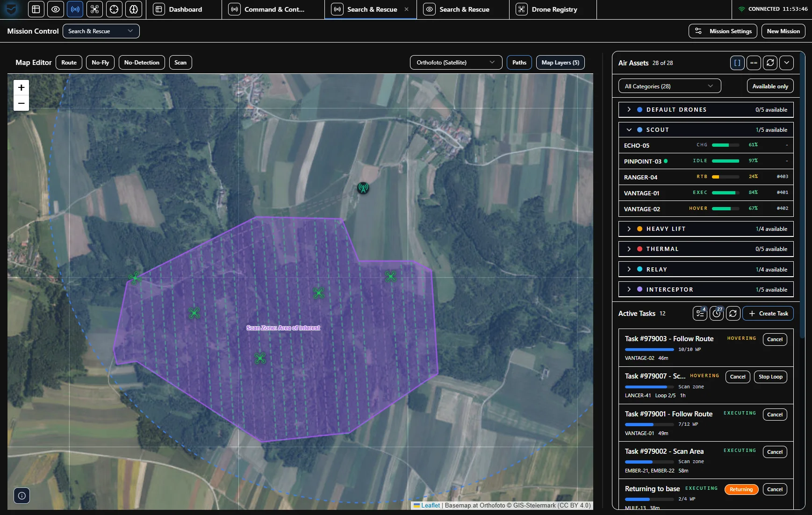Switch Air Assets to bracket view

pos(738,63)
